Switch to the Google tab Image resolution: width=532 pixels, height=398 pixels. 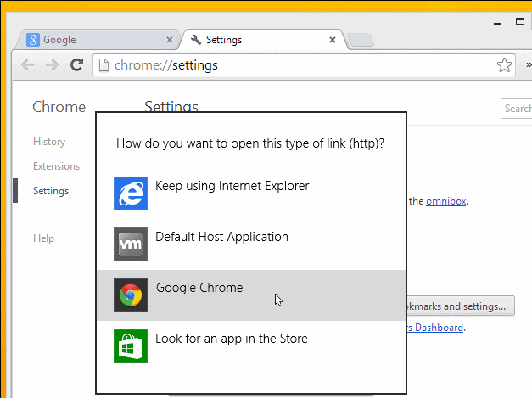point(97,40)
